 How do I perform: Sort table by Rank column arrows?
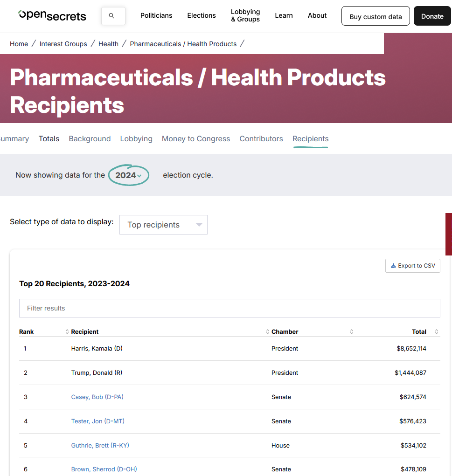point(67,332)
